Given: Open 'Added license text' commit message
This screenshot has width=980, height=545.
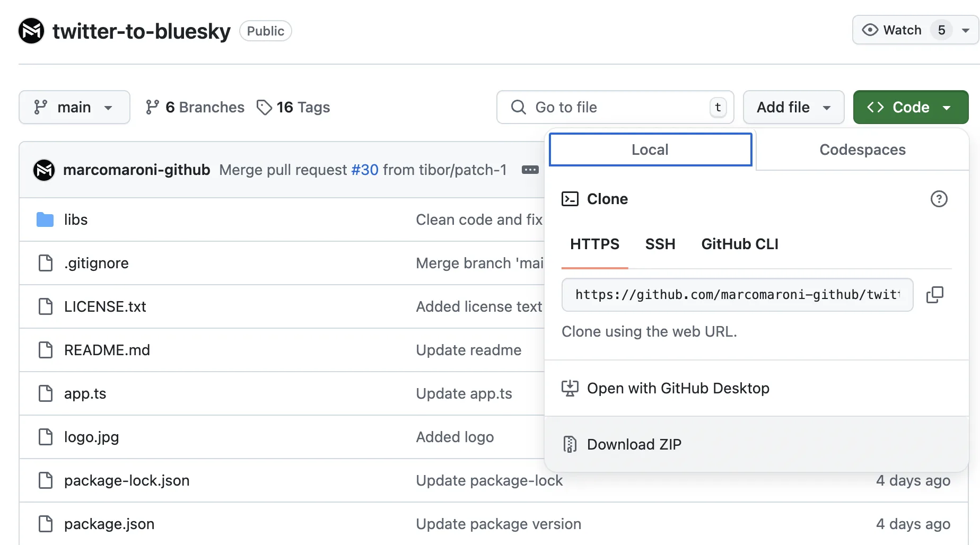Looking at the screenshot, I should [x=479, y=306].
